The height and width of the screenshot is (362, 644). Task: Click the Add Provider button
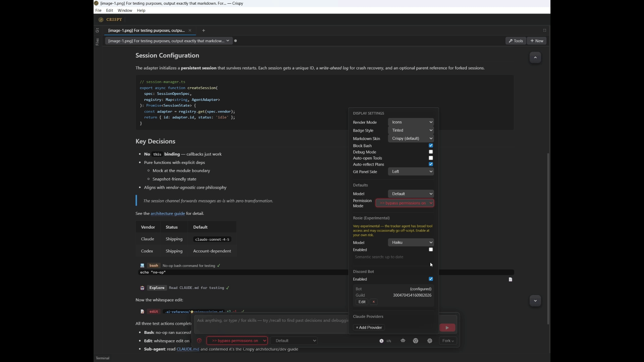click(369, 327)
